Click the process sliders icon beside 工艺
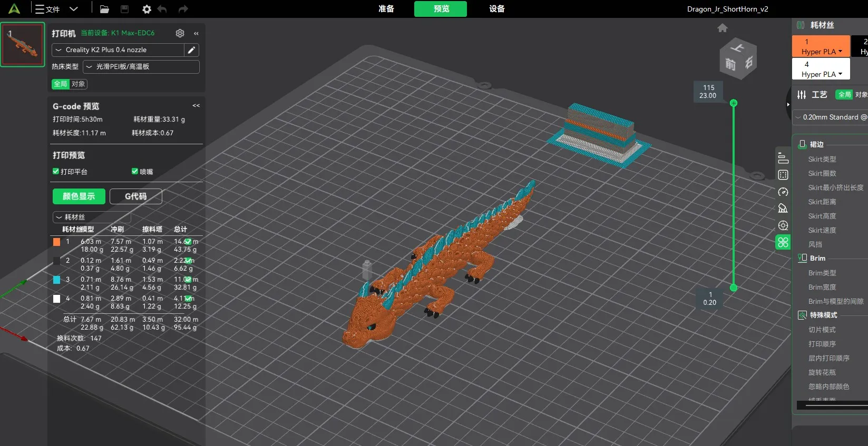 (802, 95)
